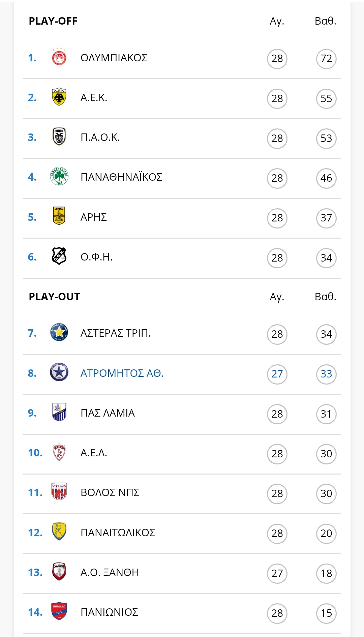
Task: Select the ΠΑΣ ΛΑΜΙΑ team name
Action: tap(108, 413)
